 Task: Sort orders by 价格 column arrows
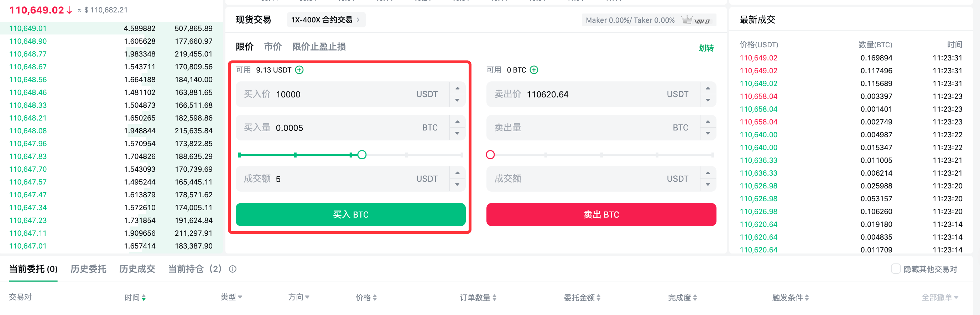click(375, 298)
